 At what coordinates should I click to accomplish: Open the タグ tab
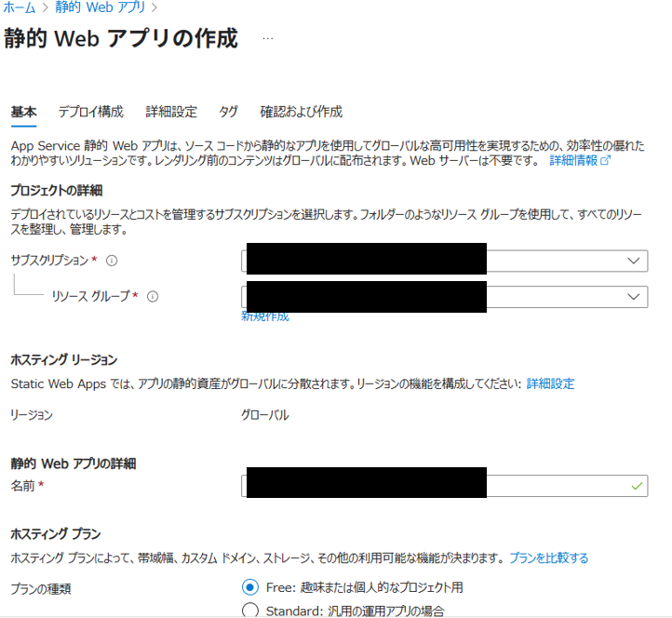228,112
